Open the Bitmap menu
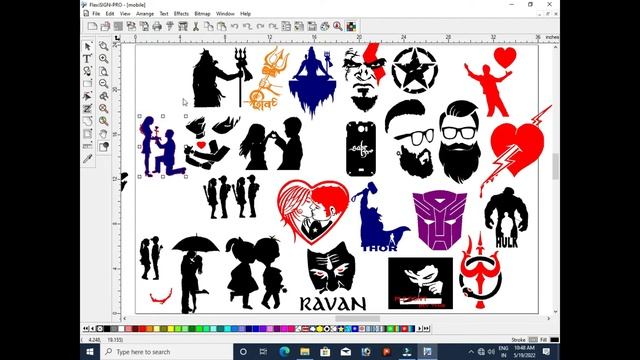 point(202,13)
